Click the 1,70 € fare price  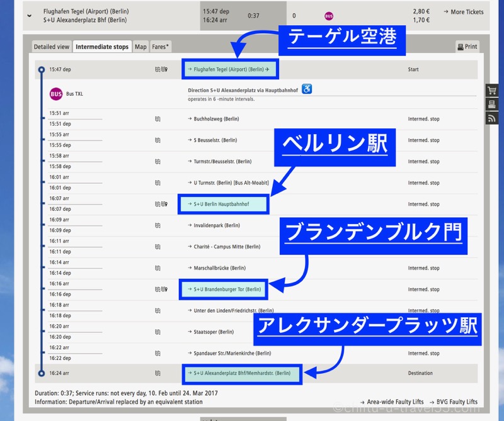click(421, 20)
